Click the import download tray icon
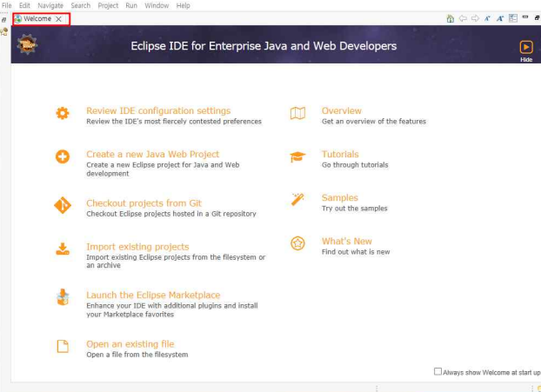541x392 pixels. pyautogui.click(x=63, y=249)
